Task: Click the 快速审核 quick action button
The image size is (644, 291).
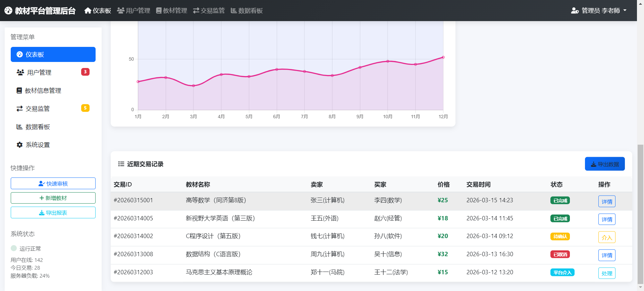Action: coord(53,184)
